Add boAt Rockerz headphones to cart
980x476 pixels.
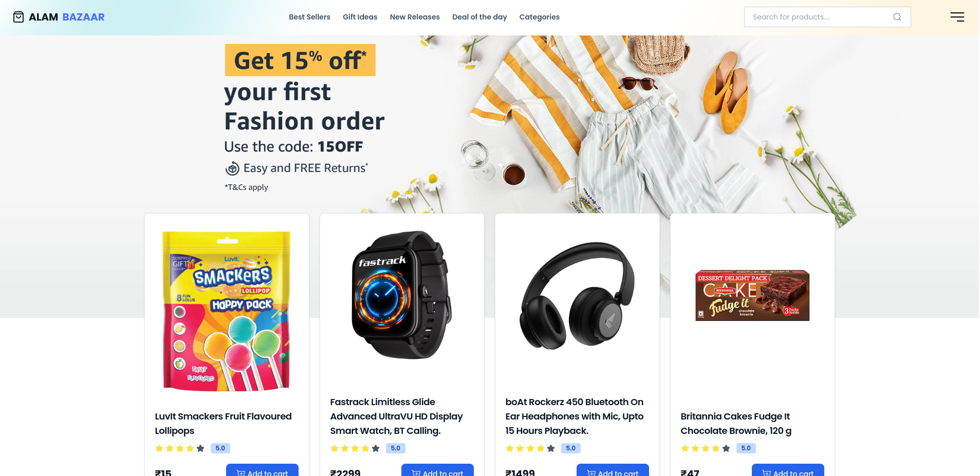(x=613, y=470)
